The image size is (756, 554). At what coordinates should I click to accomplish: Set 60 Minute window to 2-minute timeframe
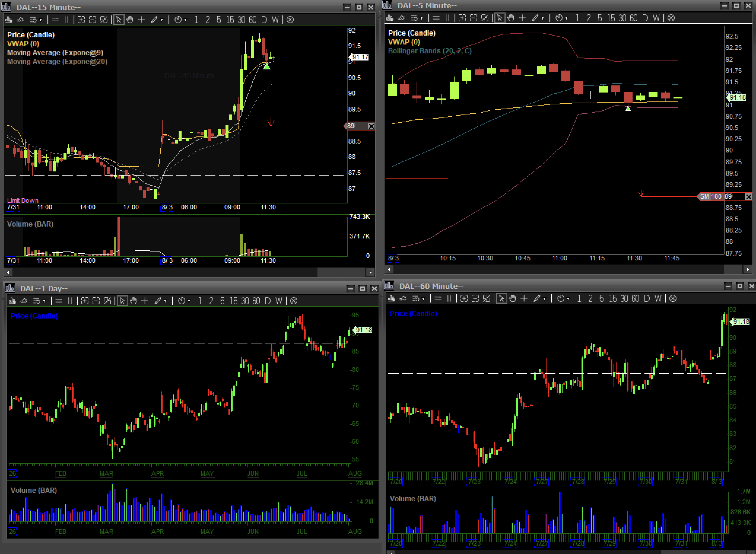coord(590,298)
